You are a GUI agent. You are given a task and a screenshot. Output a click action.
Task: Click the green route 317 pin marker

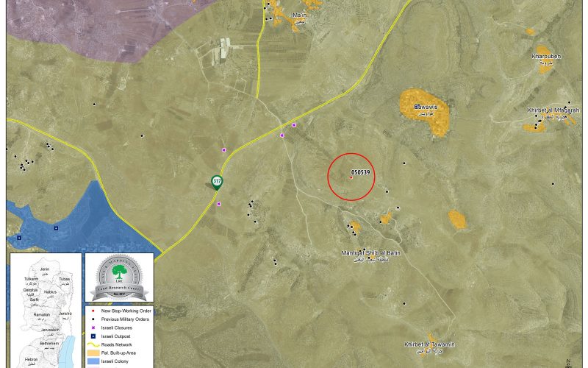[x=217, y=182]
